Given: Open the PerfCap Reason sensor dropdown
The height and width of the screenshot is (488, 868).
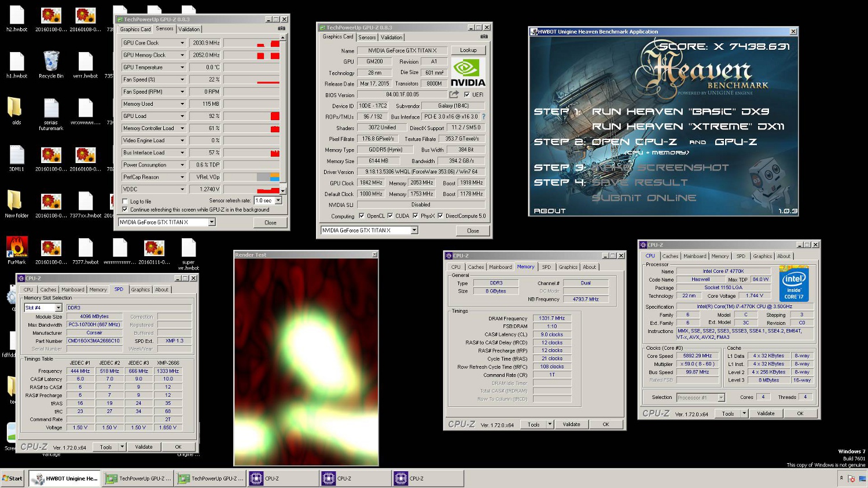Looking at the screenshot, I should coord(182,177).
